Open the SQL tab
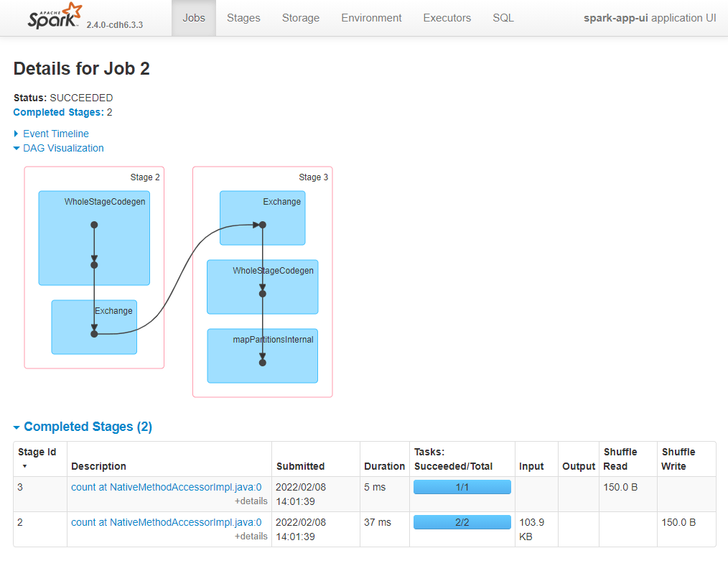Viewport: 728px width, 571px height. tap(503, 18)
